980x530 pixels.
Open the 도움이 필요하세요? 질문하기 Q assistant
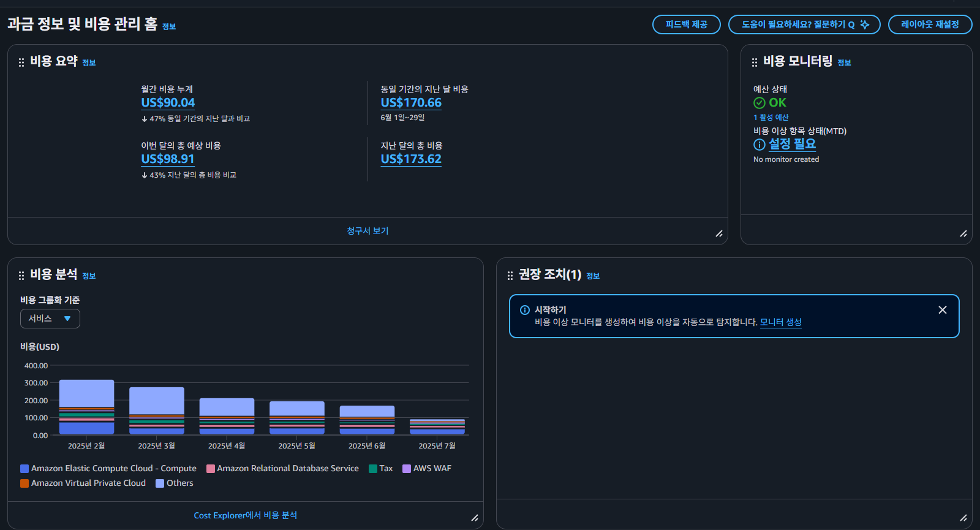[x=804, y=25]
